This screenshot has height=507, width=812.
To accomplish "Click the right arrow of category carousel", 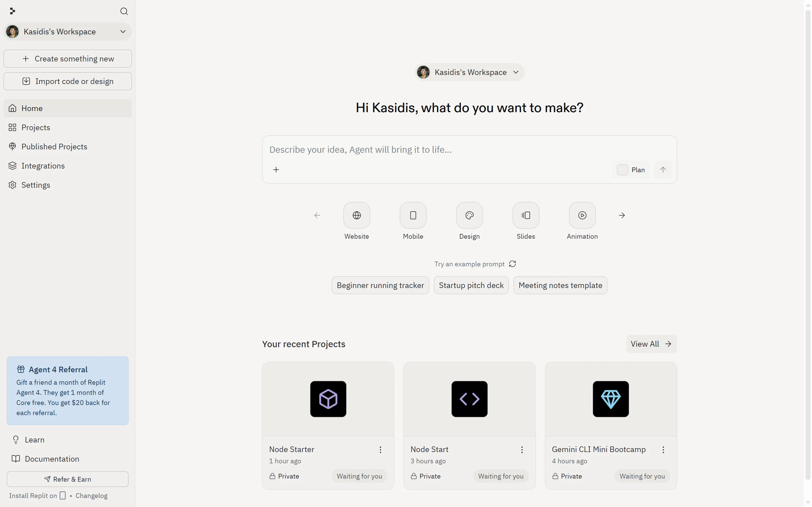I will point(622,215).
